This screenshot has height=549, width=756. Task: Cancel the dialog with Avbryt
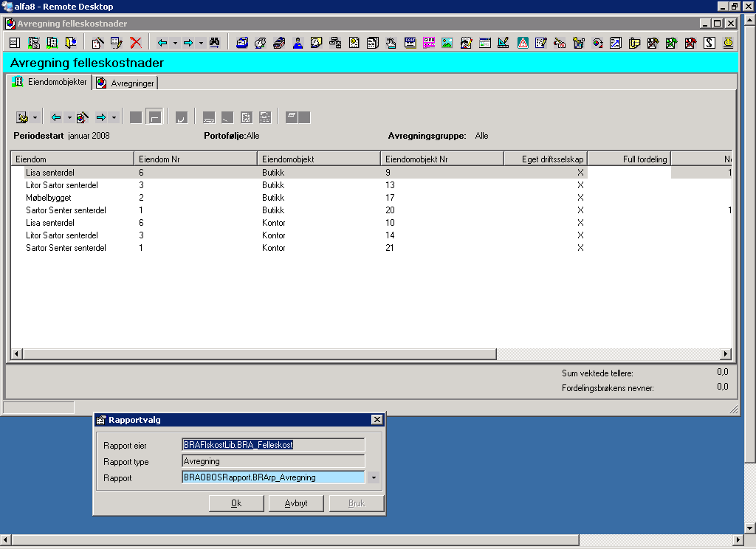(x=296, y=503)
